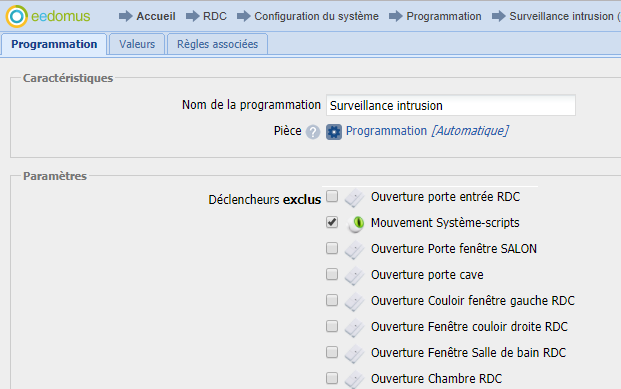The height and width of the screenshot is (389, 621).
Task: Click the arrow icon before RDC breadcrumb
Action: coord(192,16)
